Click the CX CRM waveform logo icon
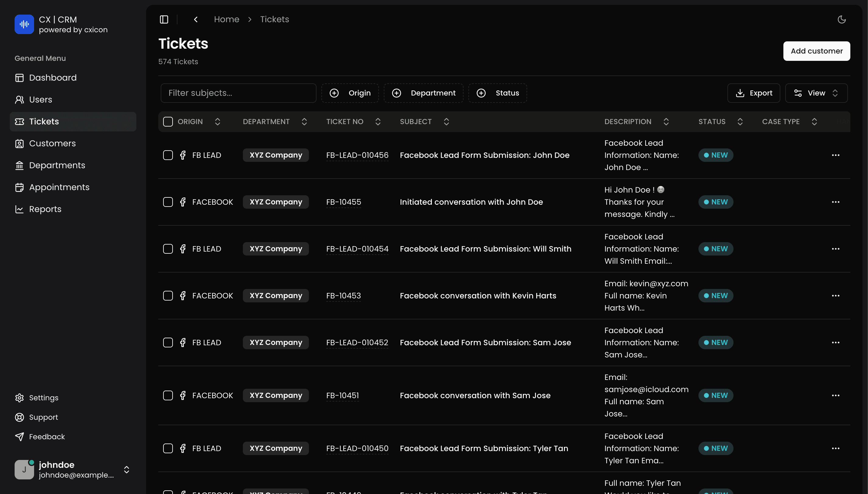Viewport: 868px width, 494px height. click(24, 24)
